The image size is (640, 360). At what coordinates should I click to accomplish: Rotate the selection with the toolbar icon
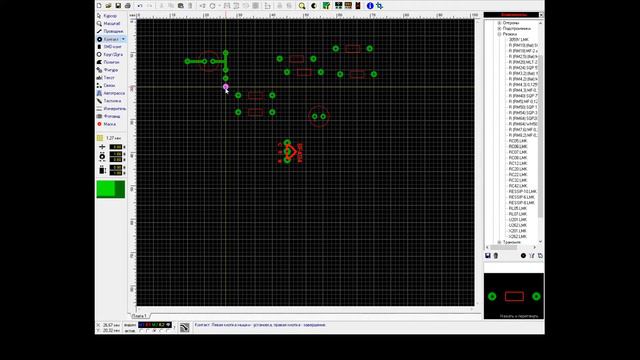coord(213,6)
